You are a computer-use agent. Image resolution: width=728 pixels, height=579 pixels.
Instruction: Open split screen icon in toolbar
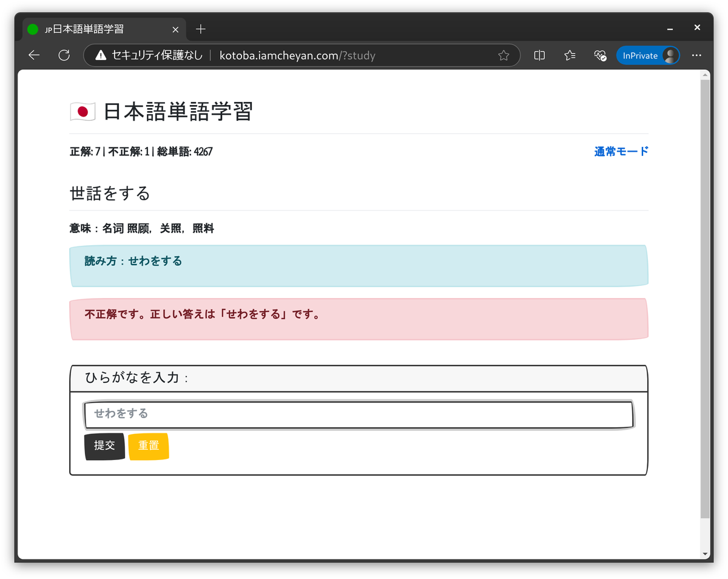pyautogui.click(x=539, y=55)
